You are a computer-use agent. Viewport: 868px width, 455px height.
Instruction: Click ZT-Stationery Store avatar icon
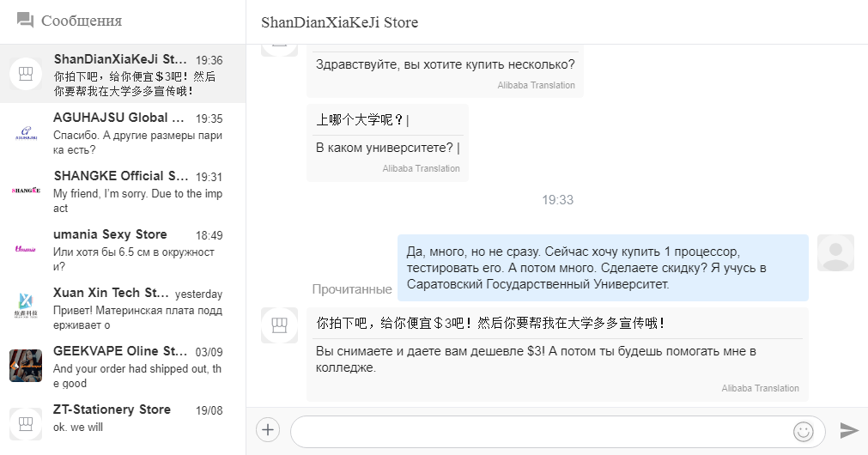coord(26,424)
